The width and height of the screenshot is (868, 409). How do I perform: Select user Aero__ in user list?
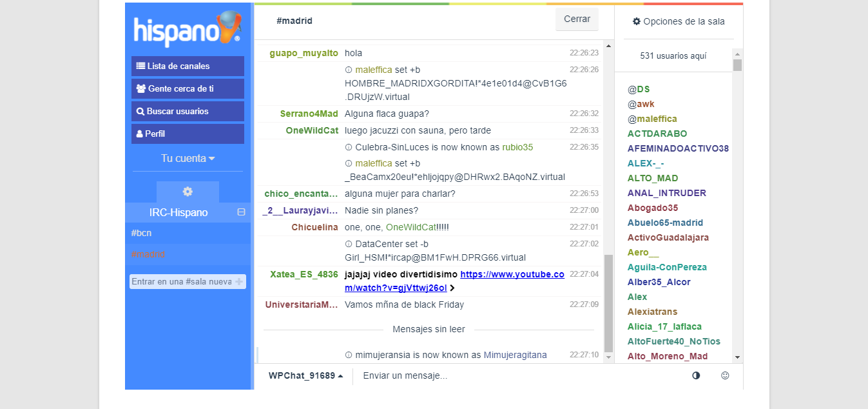(643, 252)
